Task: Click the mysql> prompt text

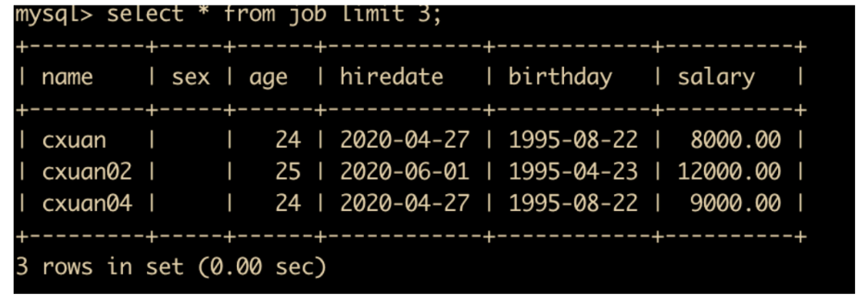Action: (x=55, y=14)
